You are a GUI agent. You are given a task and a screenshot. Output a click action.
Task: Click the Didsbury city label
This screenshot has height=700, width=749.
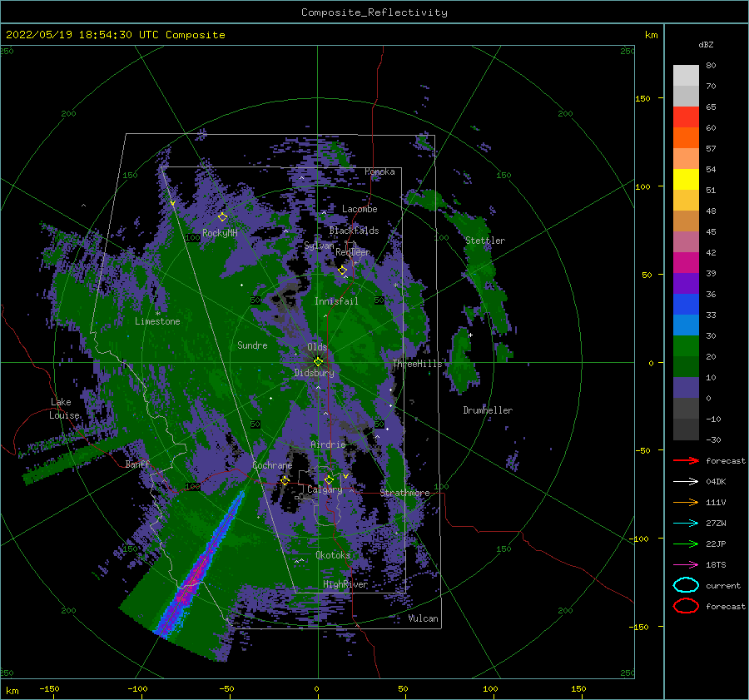click(x=315, y=373)
